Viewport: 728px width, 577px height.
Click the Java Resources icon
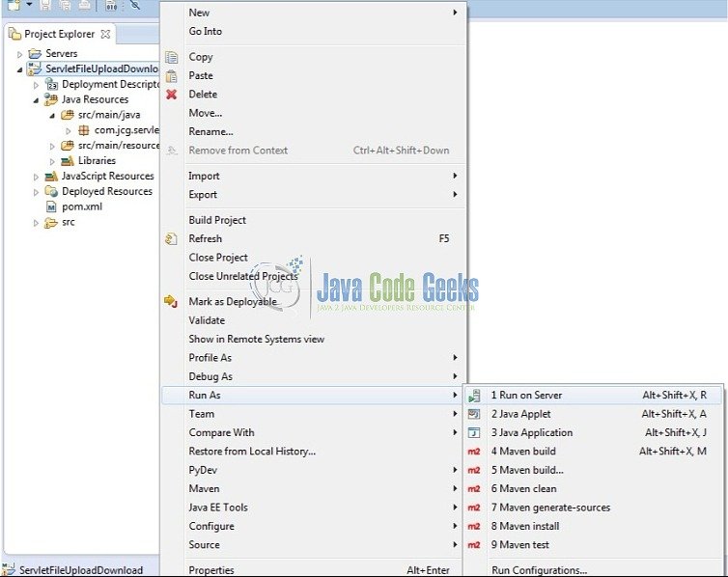[x=50, y=99]
